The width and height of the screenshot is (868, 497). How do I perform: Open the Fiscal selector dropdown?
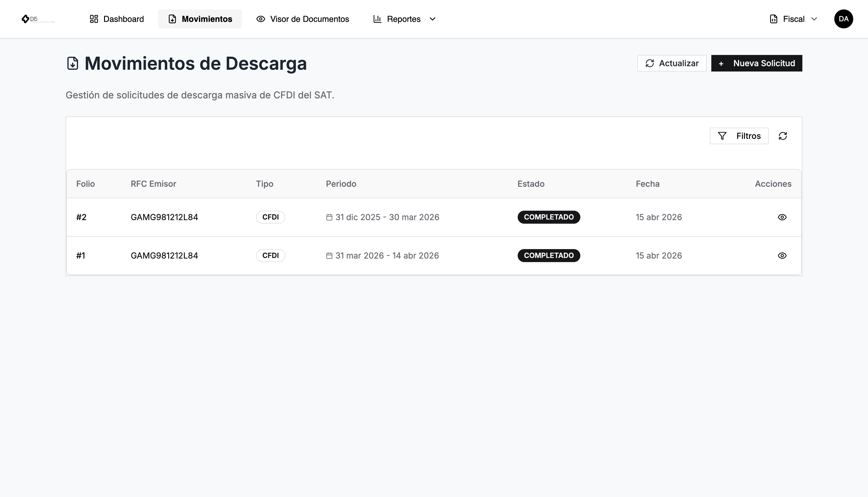pos(793,19)
